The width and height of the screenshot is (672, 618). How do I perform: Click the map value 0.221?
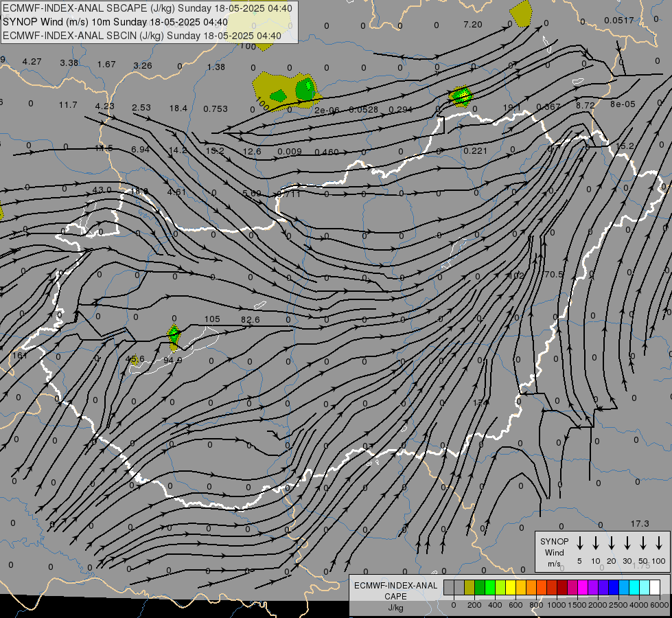[475, 150]
